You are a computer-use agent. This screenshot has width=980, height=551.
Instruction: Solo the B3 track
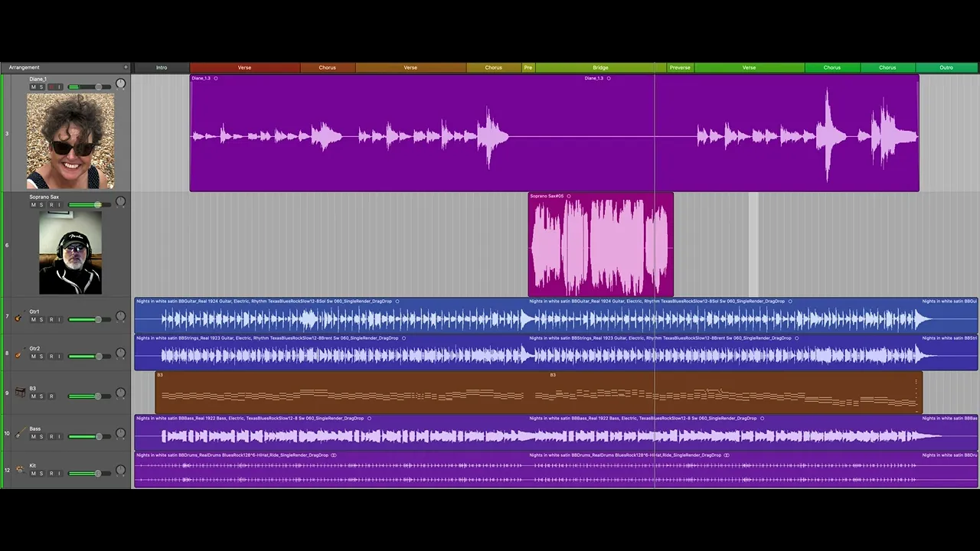[41, 396]
